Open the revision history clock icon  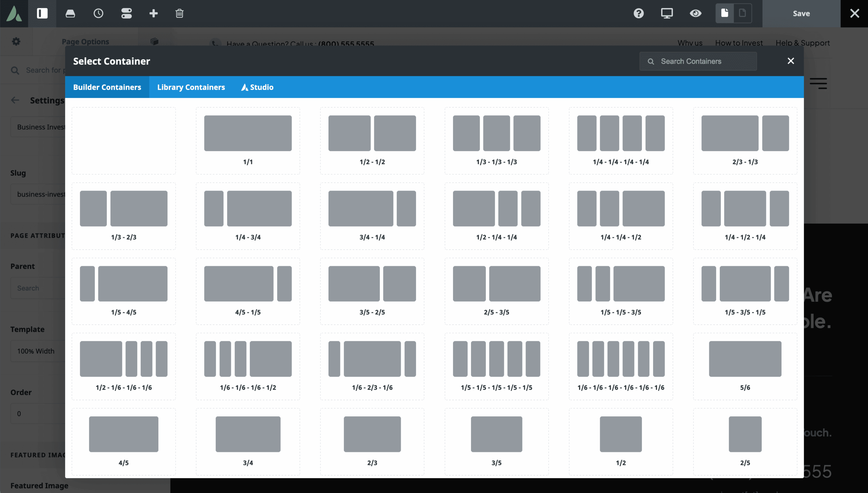[98, 14]
